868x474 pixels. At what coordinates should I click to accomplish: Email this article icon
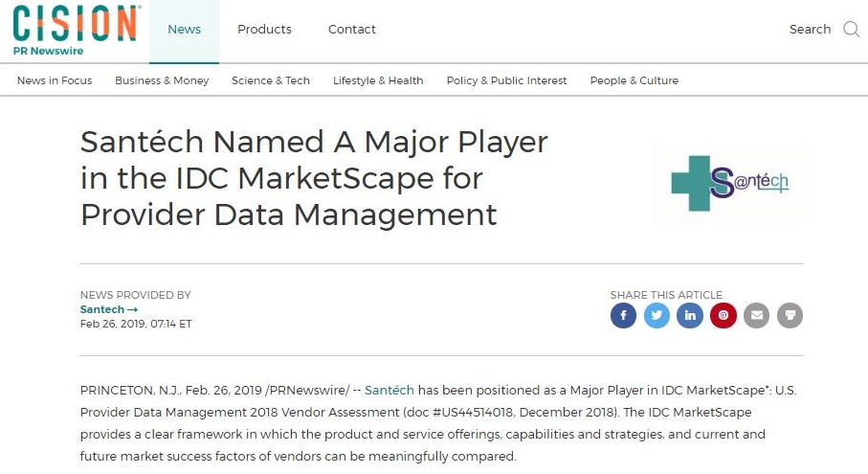click(x=756, y=316)
